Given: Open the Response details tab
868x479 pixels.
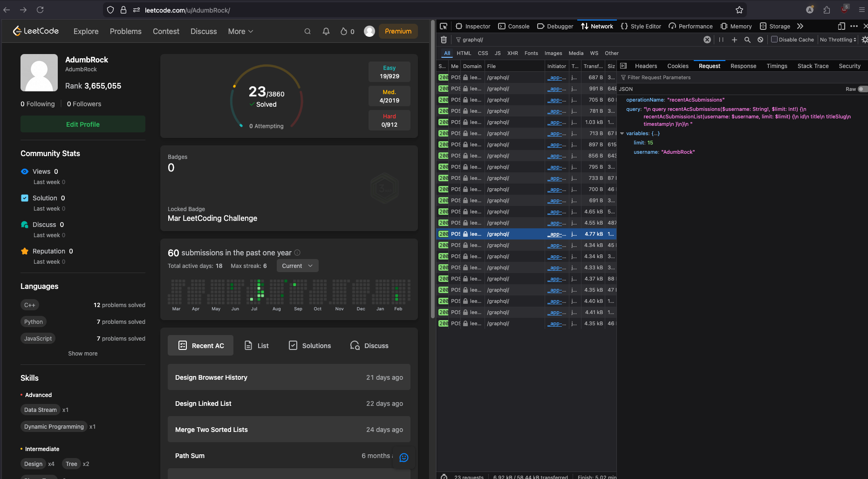Looking at the screenshot, I should pyautogui.click(x=743, y=66).
